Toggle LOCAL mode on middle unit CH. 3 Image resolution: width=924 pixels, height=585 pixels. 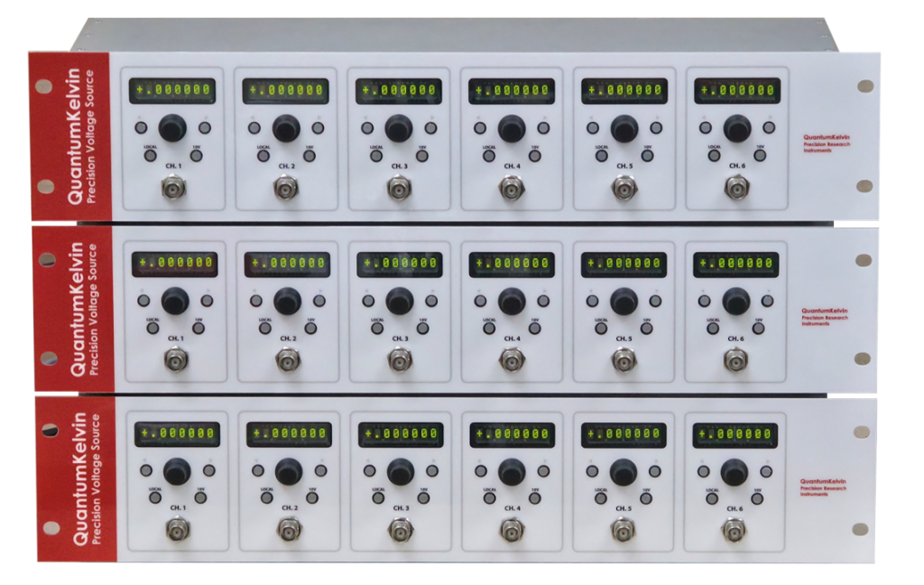click(376, 327)
